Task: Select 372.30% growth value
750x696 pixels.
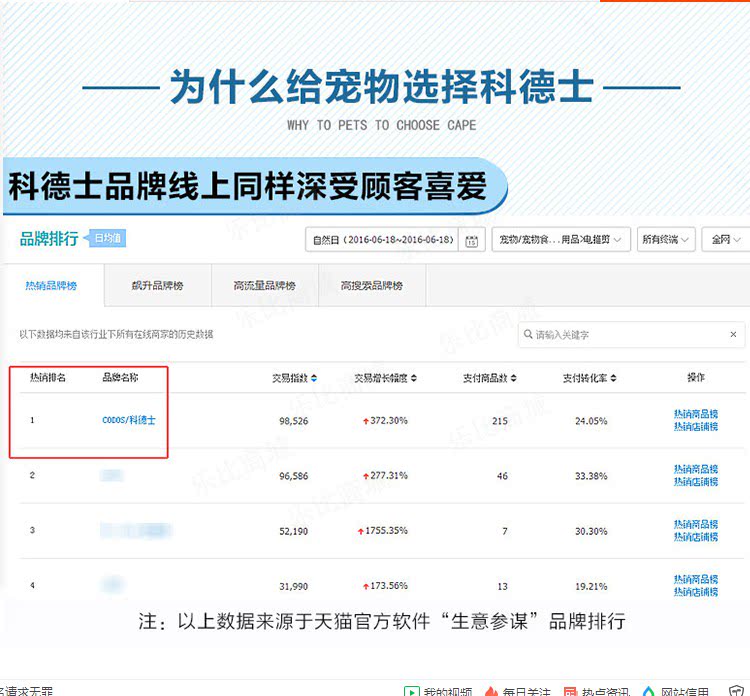Action: click(388, 420)
